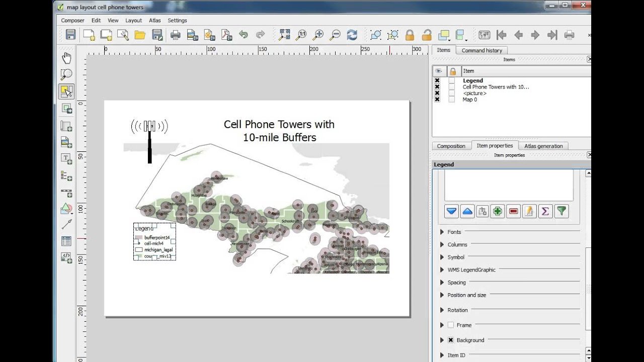This screenshot has width=644, height=362.
Task: Toggle visibility of the <picture> item
Action: click(437, 93)
